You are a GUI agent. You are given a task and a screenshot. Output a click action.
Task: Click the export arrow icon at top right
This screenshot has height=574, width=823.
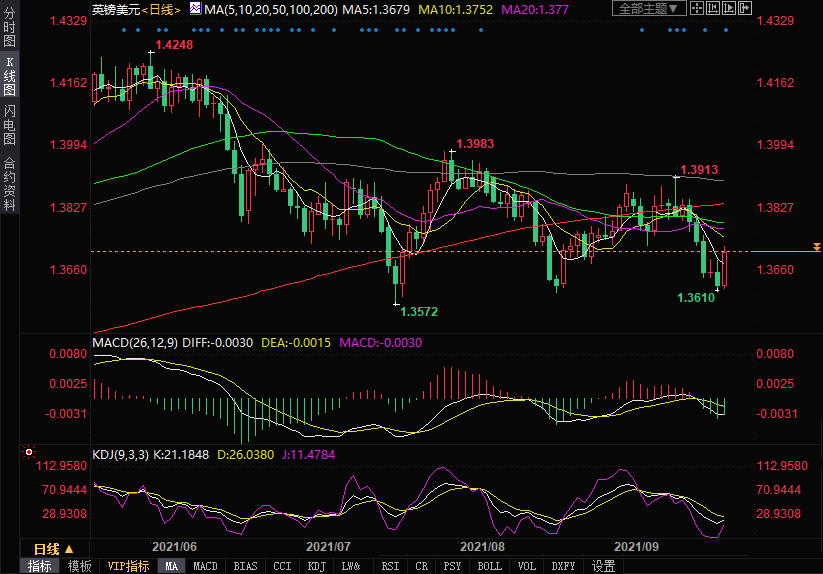point(745,9)
